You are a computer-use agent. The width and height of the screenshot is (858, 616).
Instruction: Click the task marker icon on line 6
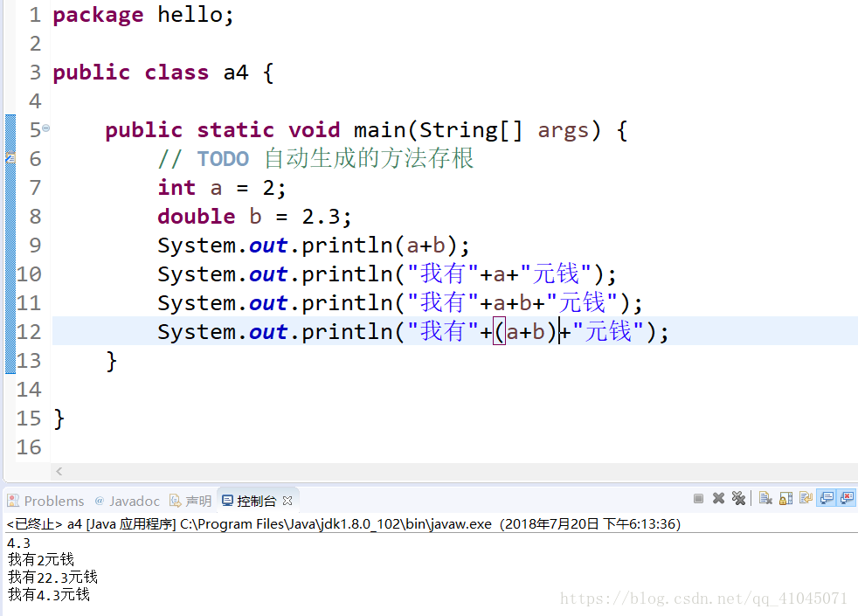pyautogui.click(x=10, y=158)
